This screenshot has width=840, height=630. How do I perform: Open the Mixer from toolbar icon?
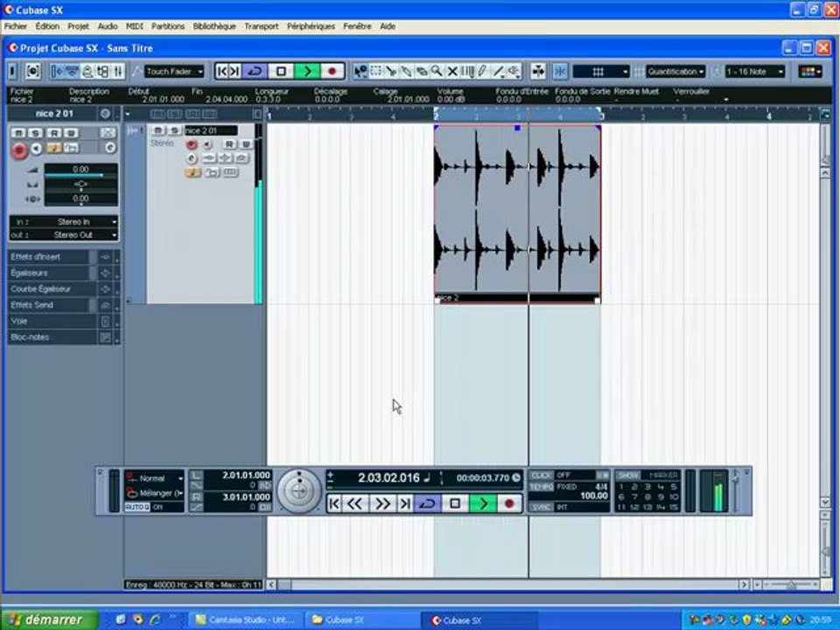(x=118, y=71)
